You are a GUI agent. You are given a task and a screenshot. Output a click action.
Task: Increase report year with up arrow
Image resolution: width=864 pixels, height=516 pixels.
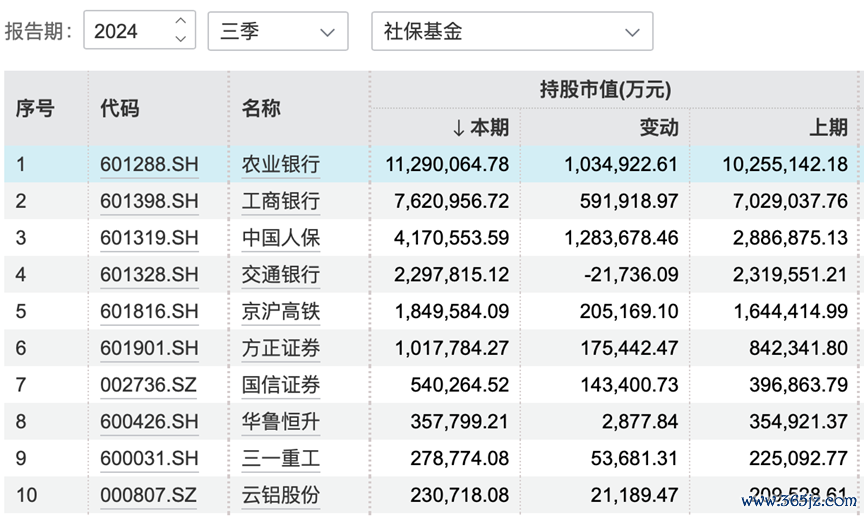coord(180,21)
